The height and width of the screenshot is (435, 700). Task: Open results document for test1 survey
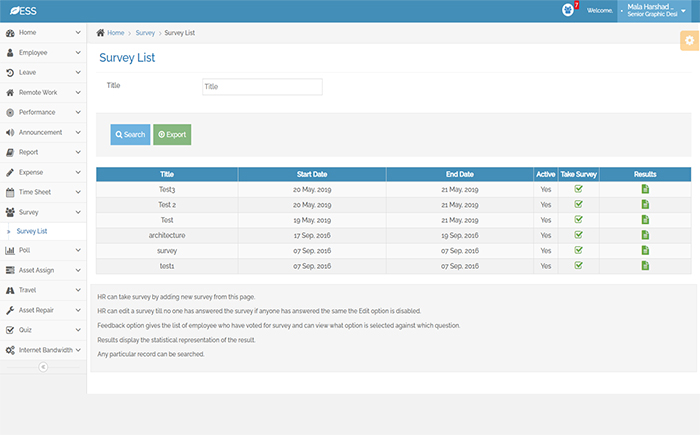[645, 266]
